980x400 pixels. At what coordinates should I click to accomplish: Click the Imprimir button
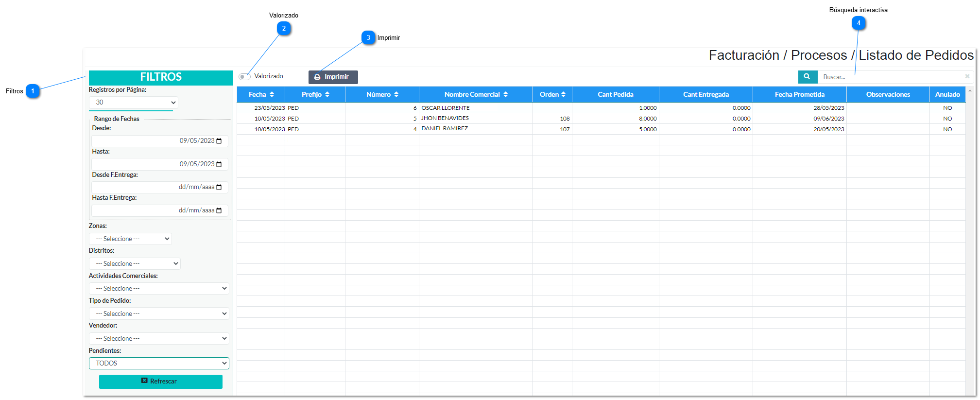[x=333, y=77]
